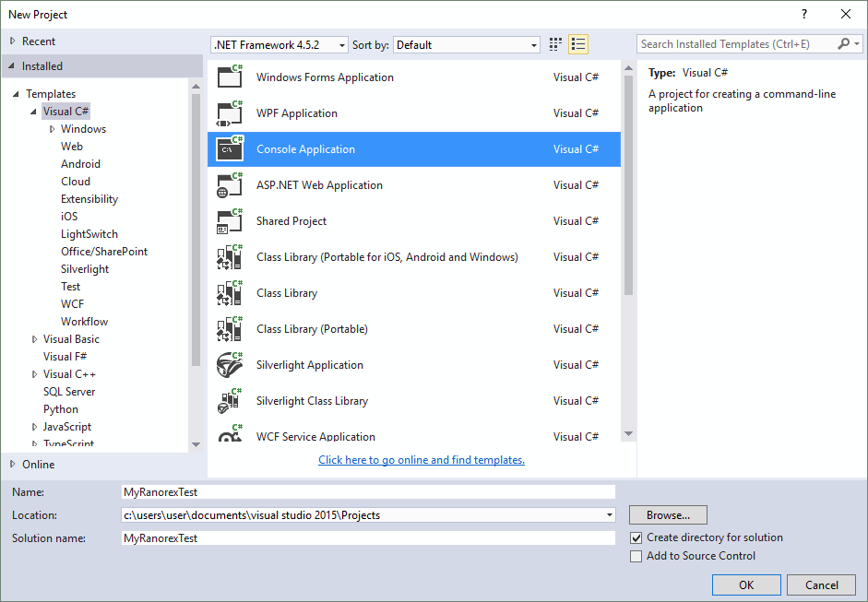Click the tree panel scrollbar up arrow
Image resolution: width=868 pixels, height=602 pixels.
[x=196, y=87]
